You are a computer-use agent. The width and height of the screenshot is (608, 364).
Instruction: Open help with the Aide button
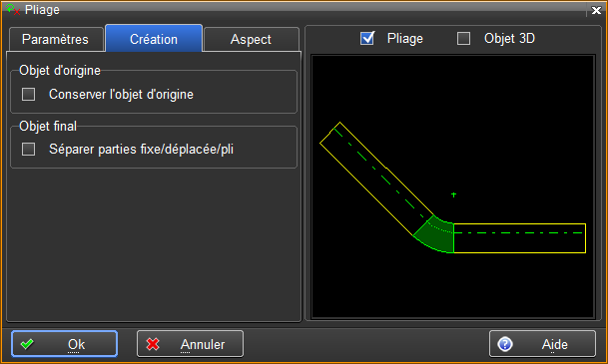click(x=542, y=344)
